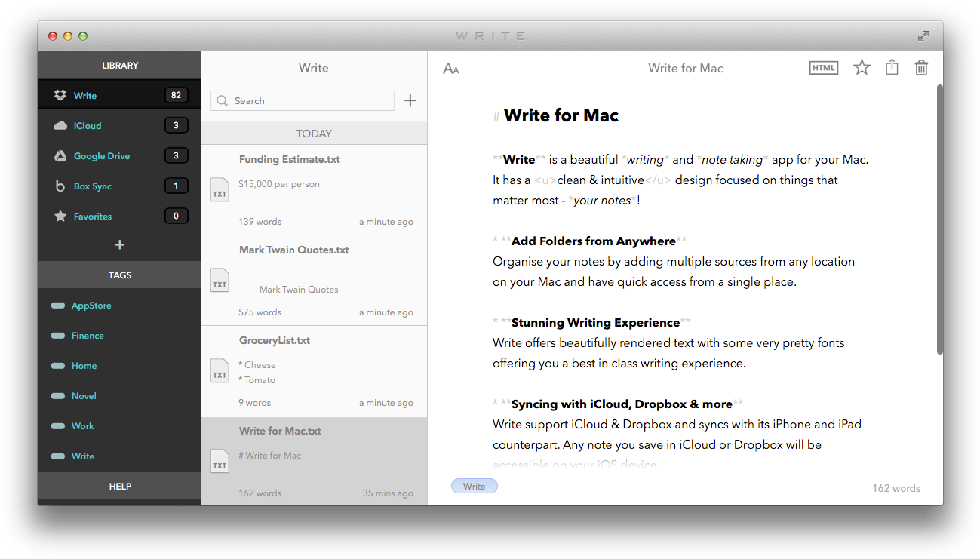
Task: Open Funding Estimate.txt note
Action: 314,189
